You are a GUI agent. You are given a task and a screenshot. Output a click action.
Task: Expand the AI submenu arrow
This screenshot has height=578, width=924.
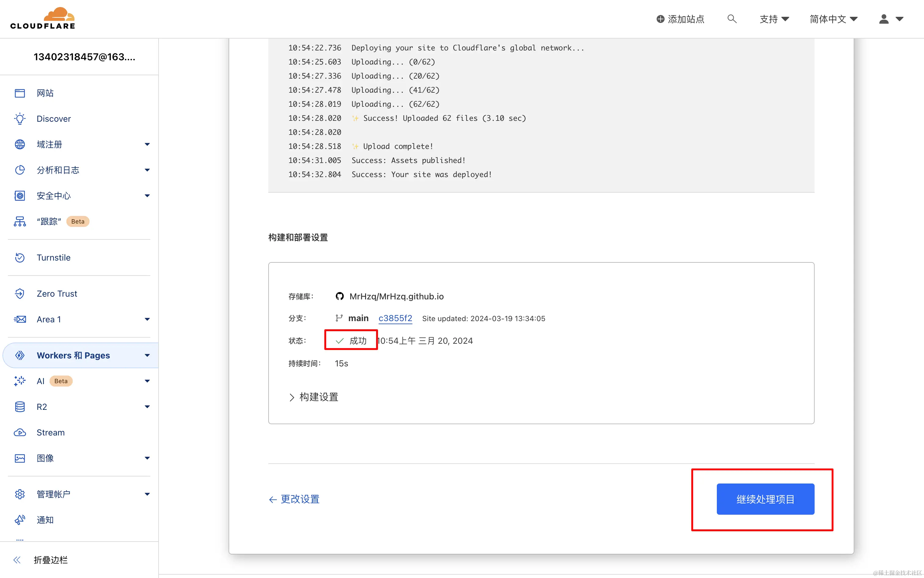click(147, 381)
